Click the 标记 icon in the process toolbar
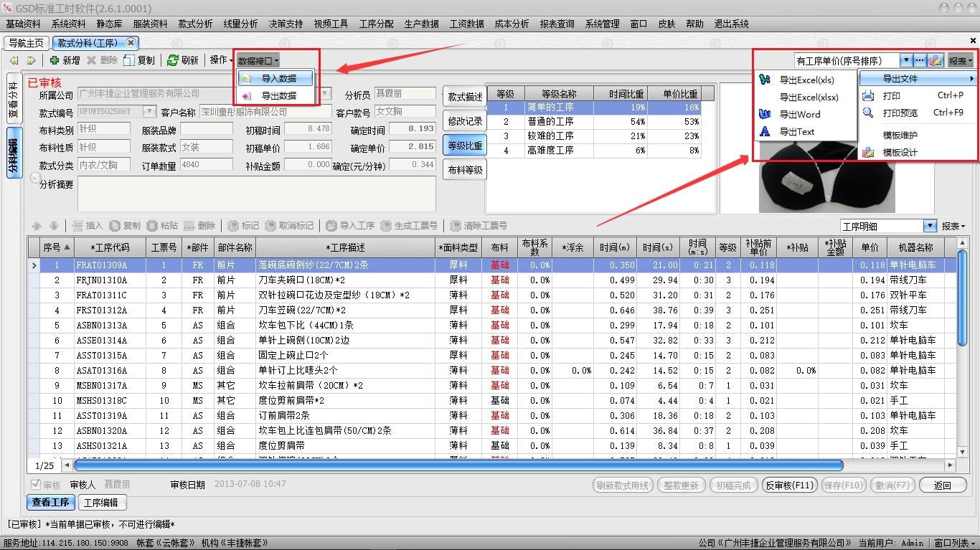This screenshot has width=980, height=550. click(232, 226)
